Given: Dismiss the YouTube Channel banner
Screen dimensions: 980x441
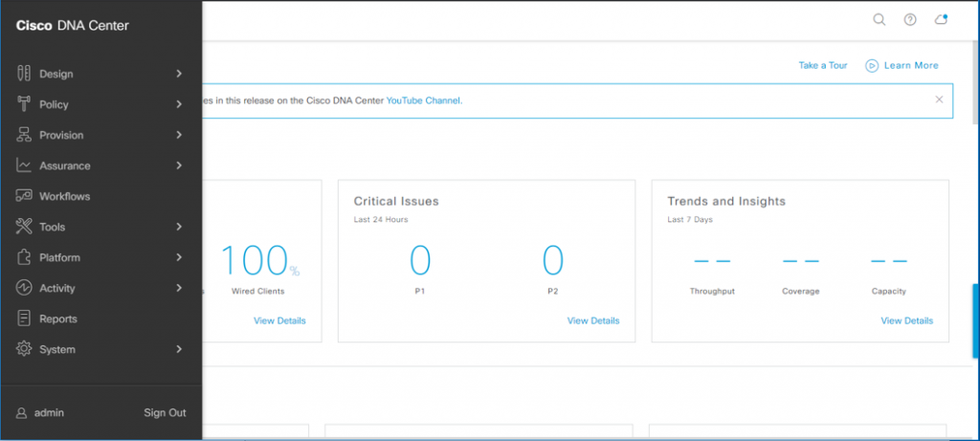Looking at the screenshot, I should click(x=939, y=99).
